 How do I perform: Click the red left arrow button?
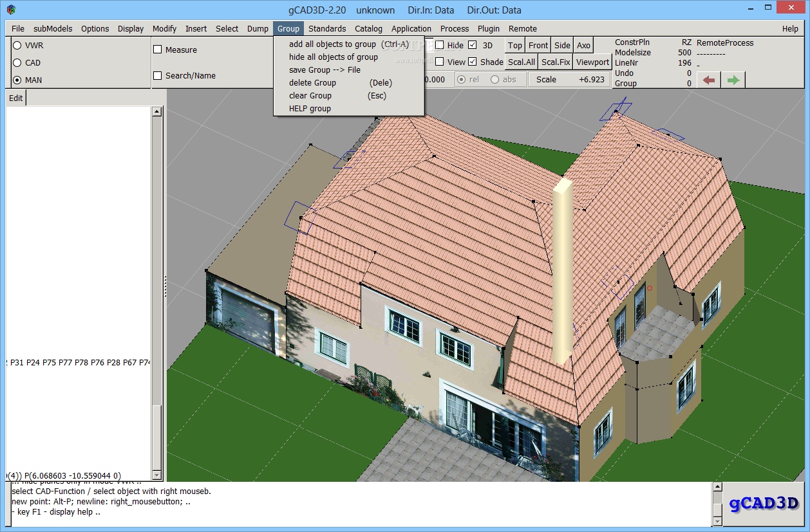point(709,80)
